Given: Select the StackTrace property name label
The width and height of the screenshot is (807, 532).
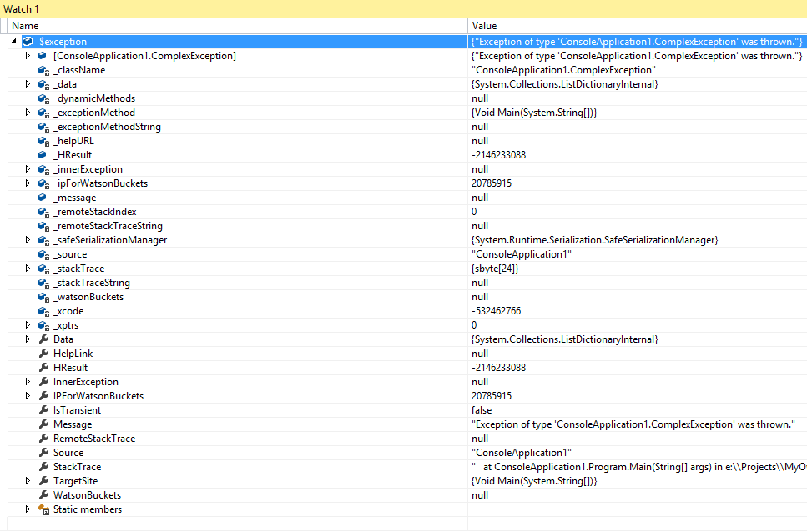Looking at the screenshot, I should 78,467.
